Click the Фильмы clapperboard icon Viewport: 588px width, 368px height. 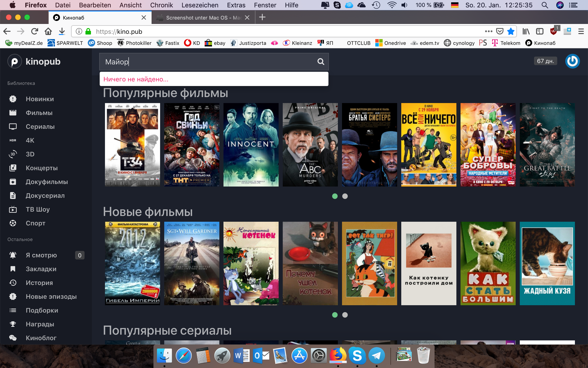[13, 113]
